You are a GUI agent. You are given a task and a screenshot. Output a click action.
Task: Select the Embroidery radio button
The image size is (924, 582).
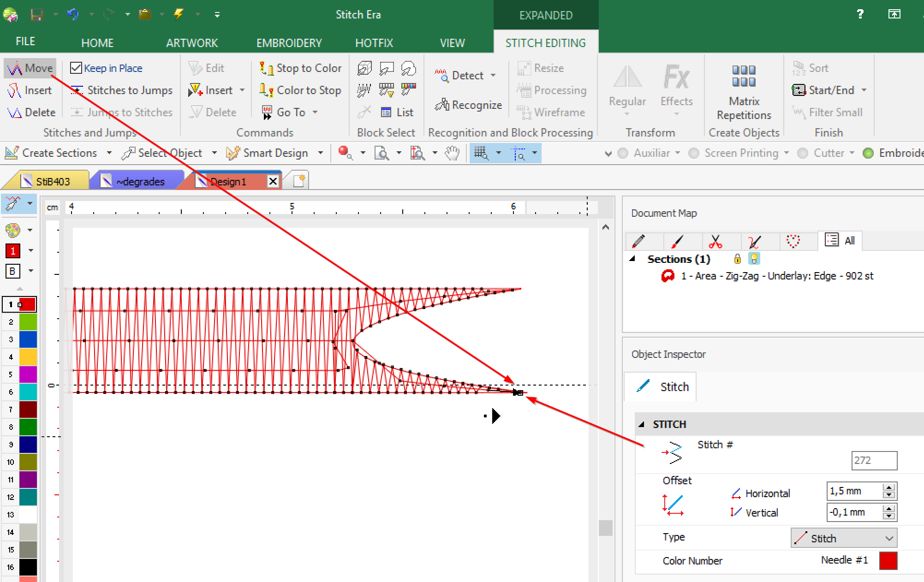click(x=868, y=153)
